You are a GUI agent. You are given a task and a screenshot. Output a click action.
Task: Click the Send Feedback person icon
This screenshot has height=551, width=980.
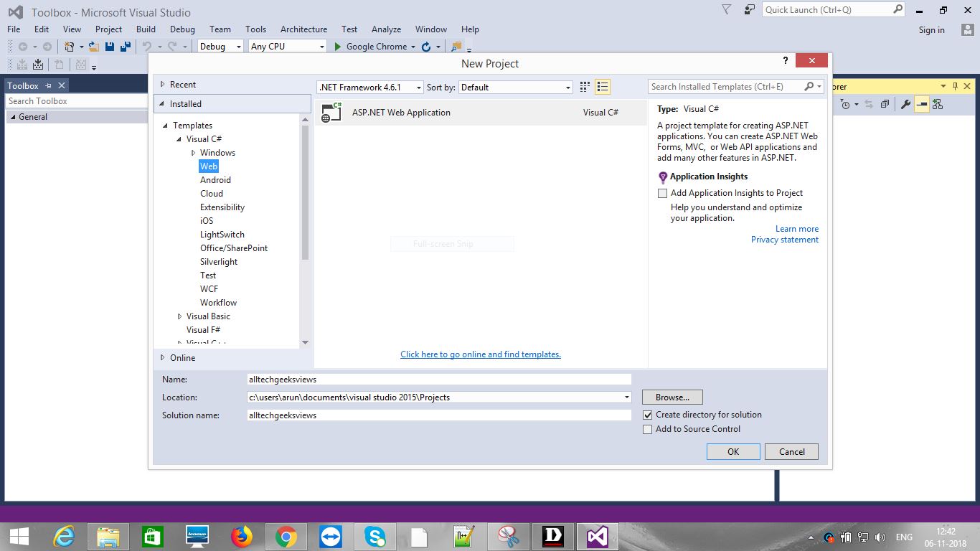click(x=749, y=9)
